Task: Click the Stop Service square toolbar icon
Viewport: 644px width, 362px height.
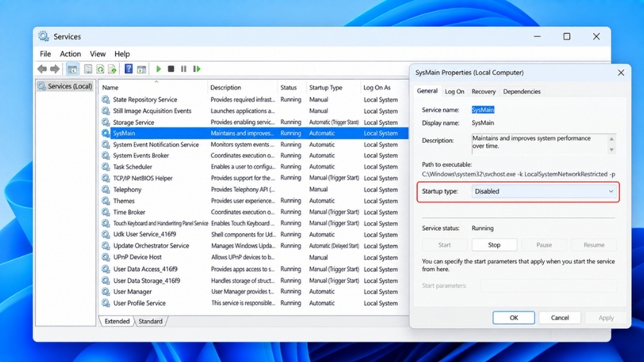Action: (x=171, y=69)
